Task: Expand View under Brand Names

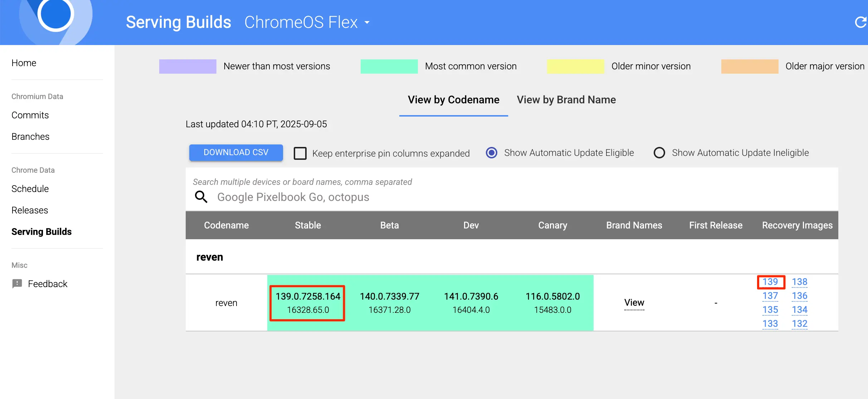Action: (634, 302)
